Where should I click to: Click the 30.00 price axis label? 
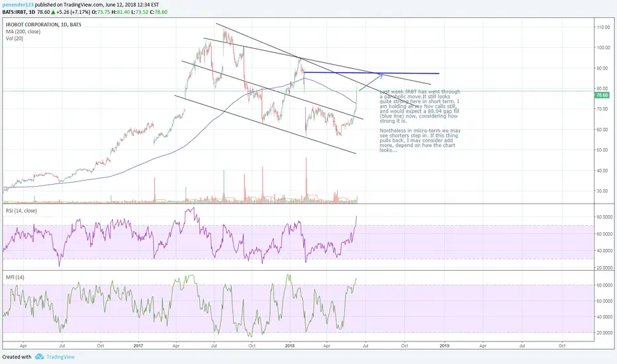603,191
